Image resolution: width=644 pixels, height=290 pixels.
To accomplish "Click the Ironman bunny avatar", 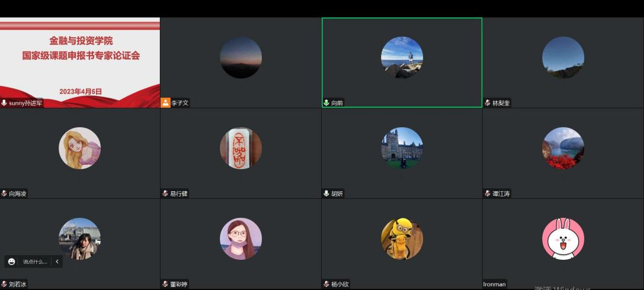I will pos(563,239).
